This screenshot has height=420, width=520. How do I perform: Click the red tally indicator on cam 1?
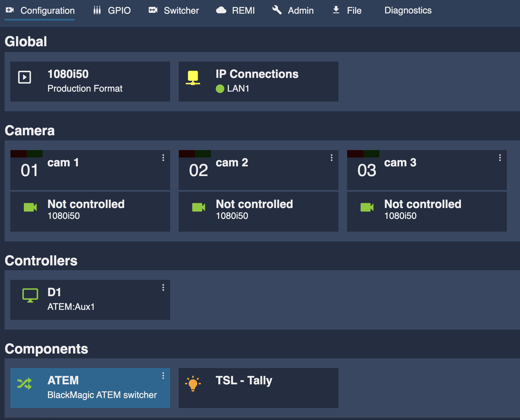click(18, 154)
